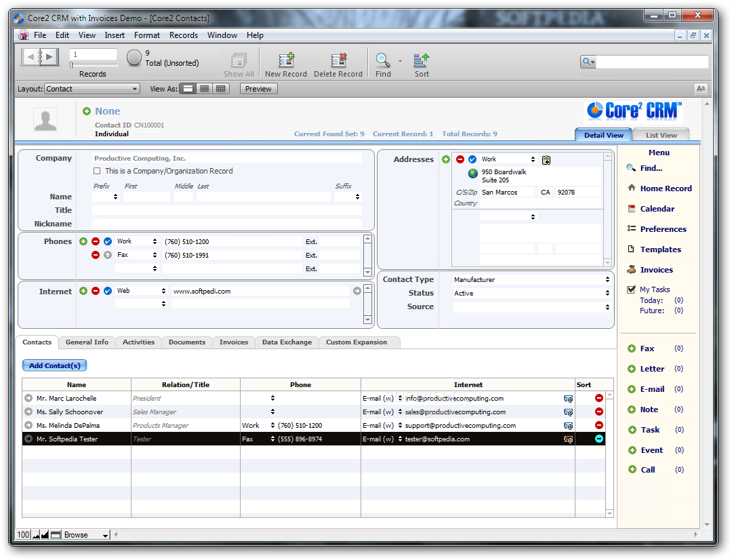
Task: Click the Show All toolbar icon
Action: (x=239, y=60)
